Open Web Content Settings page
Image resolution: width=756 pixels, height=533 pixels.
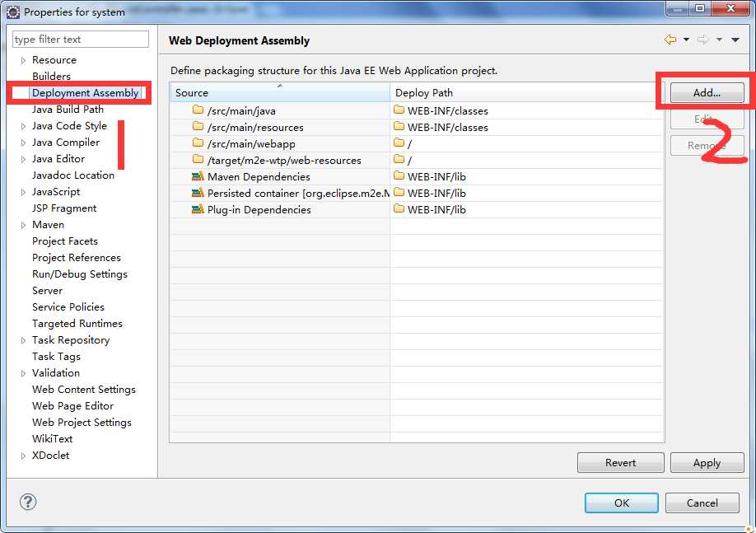pyautogui.click(x=84, y=390)
